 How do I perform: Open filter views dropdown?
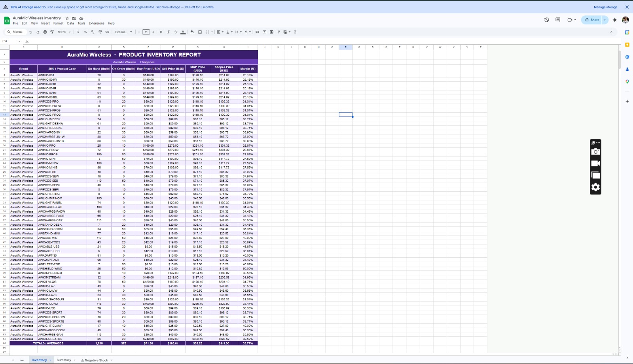pyautogui.click(x=287, y=32)
